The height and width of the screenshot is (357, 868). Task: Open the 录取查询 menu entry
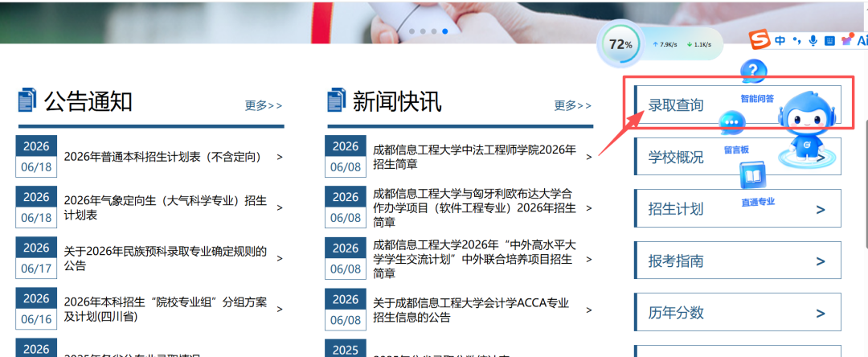(737, 104)
